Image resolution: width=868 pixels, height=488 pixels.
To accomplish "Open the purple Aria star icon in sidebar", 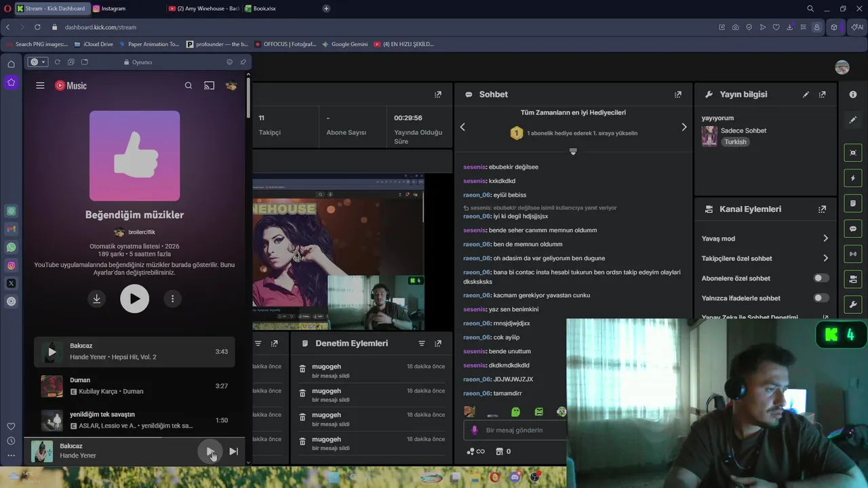I will pyautogui.click(x=11, y=82).
